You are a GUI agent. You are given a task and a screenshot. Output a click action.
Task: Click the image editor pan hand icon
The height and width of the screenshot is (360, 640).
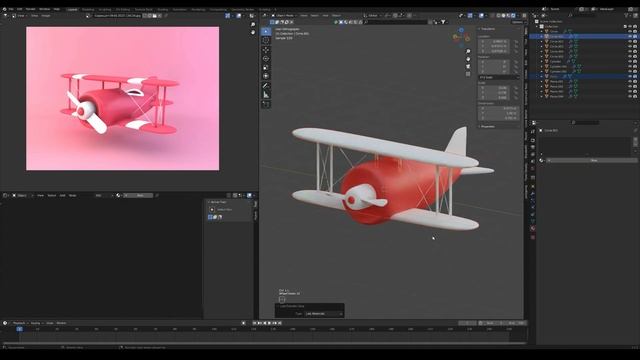point(253,32)
